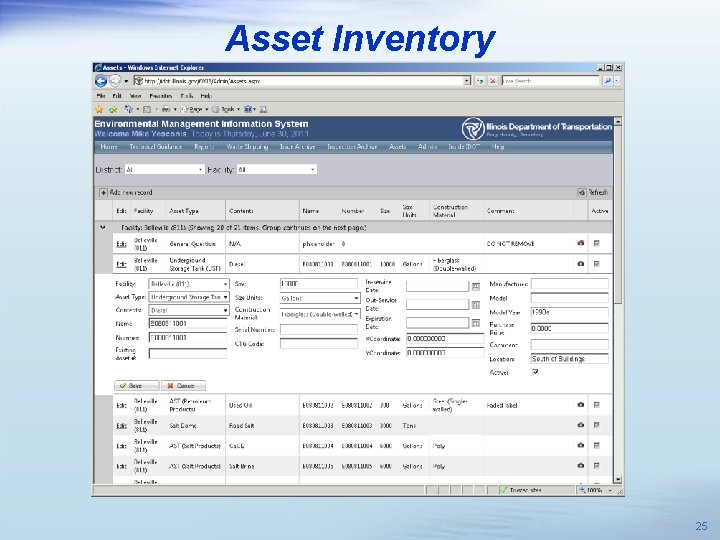Open Contents dropdown showing Diesel

188,310
